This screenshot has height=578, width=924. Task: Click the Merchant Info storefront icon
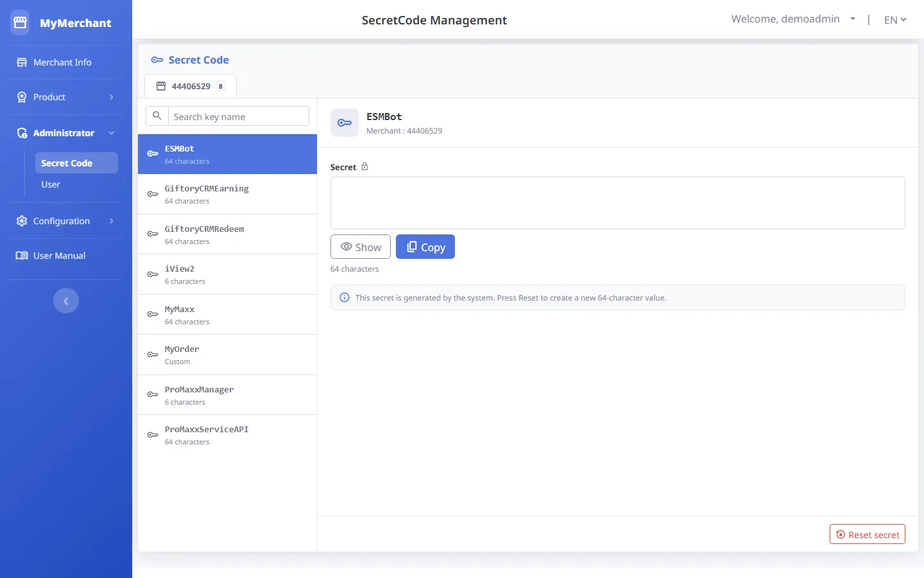tap(22, 62)
